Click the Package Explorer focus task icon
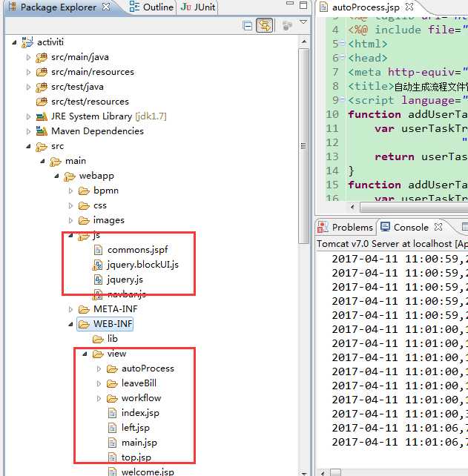The image size is (468, 476). (286, 26)
